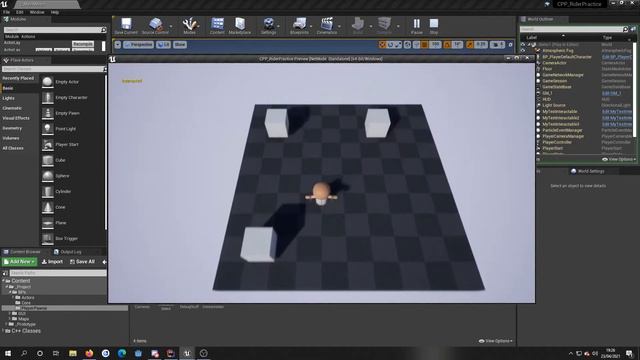Collapse the Content folder tree
640x360 pixels.
tap(4, 281)
